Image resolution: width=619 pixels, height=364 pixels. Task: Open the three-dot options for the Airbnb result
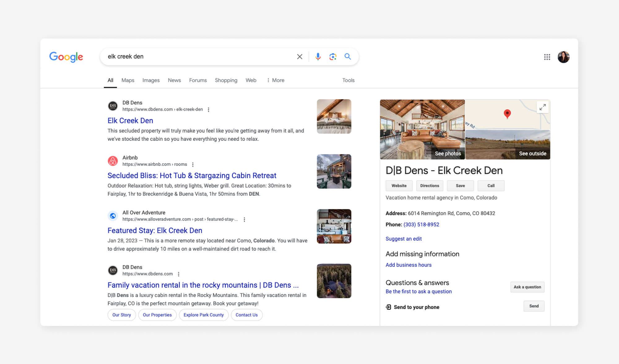[193, 164]
